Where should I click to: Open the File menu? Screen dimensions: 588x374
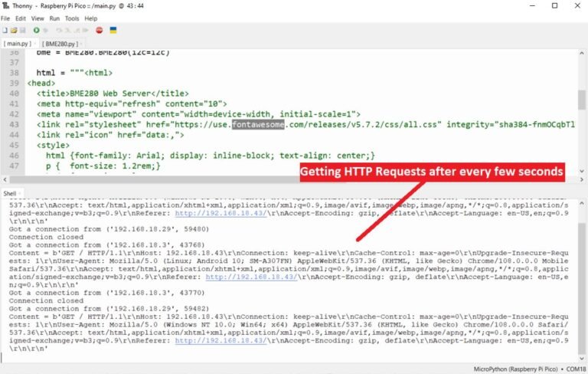(x=6, y=18)
